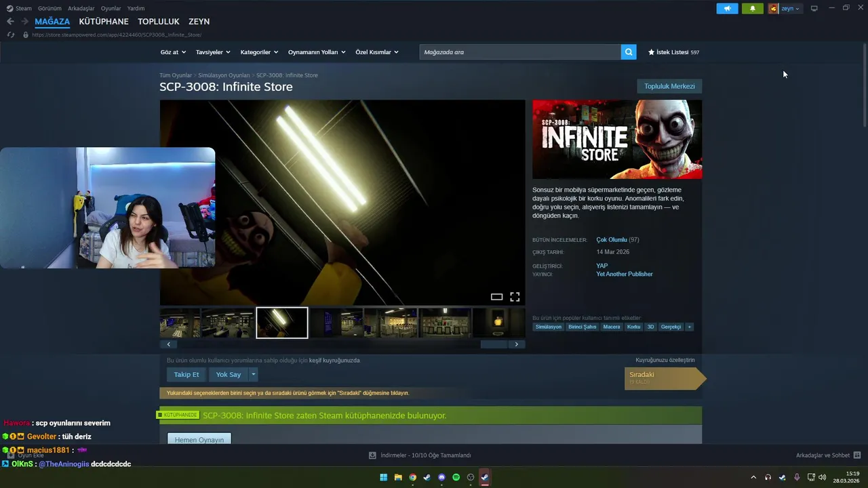The width and height of the screenshot is (868, 488).
Task: Click the İstek Listesi star icon
Action: click(651, 52)
